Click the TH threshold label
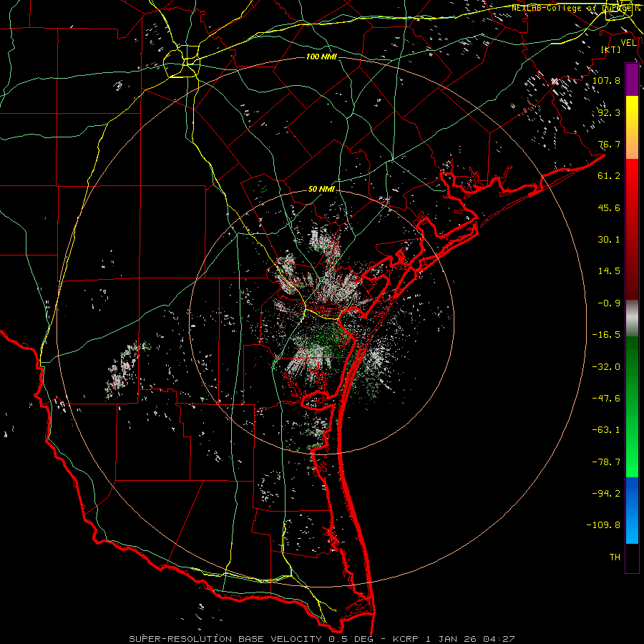The height and width of the screenshot is (644, 644). pos(615,557)
